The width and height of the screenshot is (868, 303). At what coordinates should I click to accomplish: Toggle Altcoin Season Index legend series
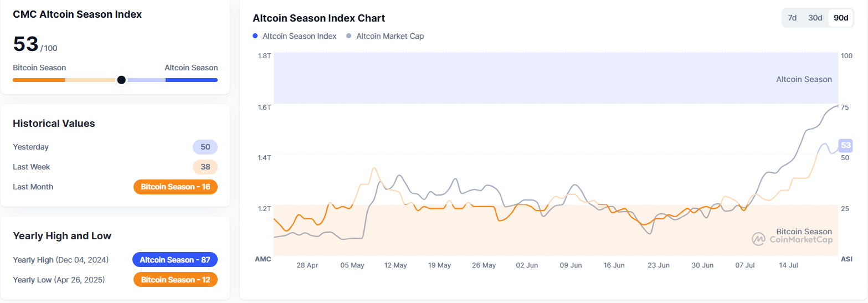(299, 36)
